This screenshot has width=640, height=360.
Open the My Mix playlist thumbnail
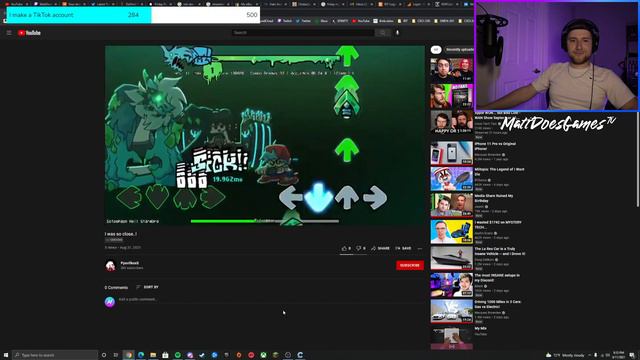click(x=451, y=338)
